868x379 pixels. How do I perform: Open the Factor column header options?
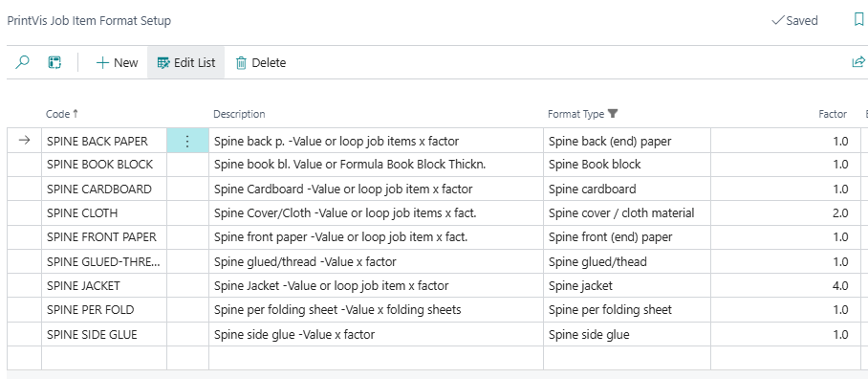833,114
